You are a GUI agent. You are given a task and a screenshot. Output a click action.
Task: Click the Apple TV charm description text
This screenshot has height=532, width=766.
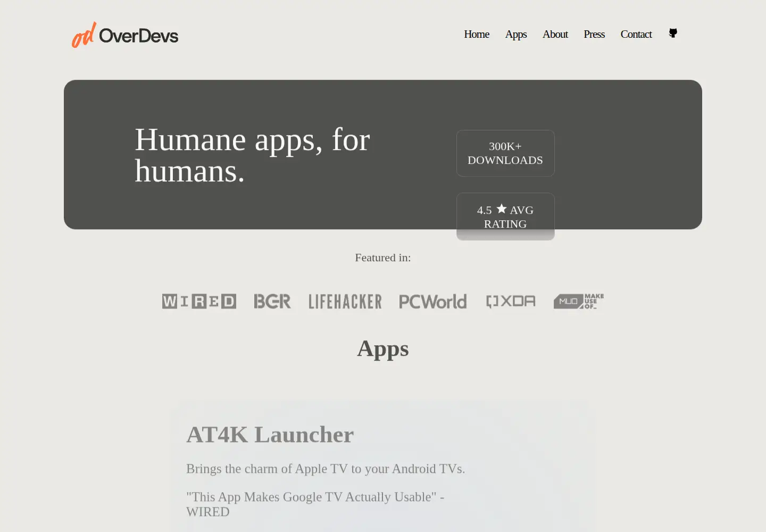(x=326, y=469)
